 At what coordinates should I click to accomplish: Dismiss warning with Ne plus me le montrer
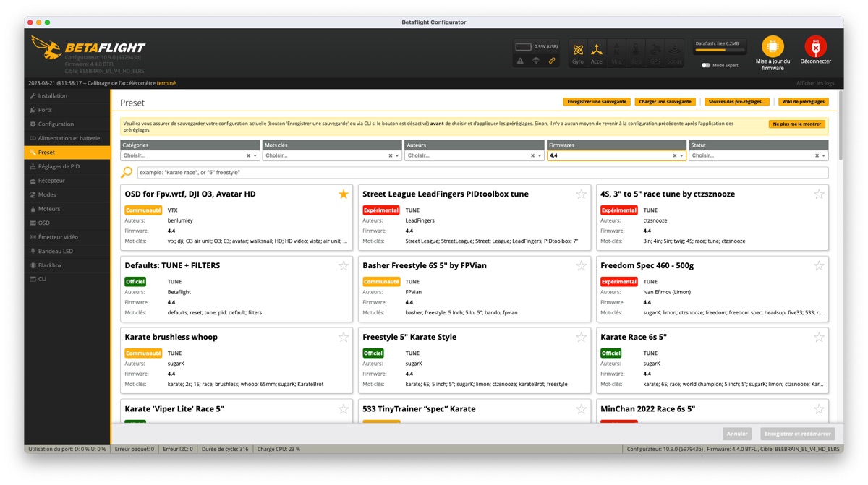(797, 124)
